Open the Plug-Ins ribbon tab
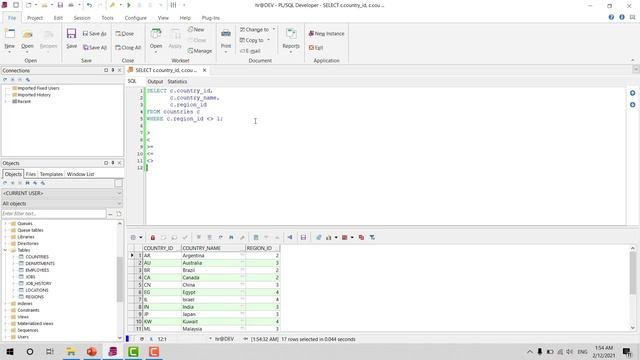 point(211,18)
